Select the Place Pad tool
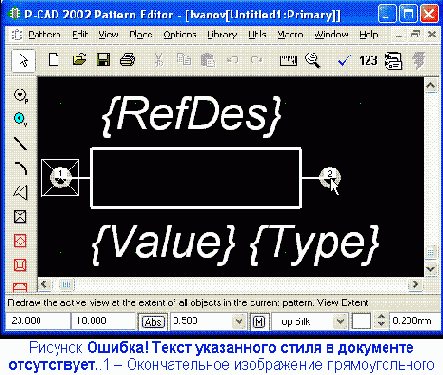The image size is (443, 375). (21, 96)
